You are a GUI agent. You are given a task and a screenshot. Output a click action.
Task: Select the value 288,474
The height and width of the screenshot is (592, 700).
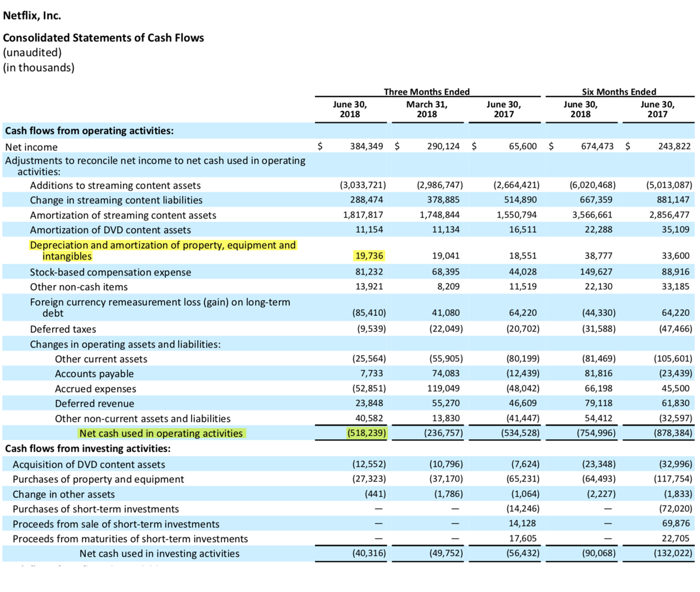click(367, 200)
